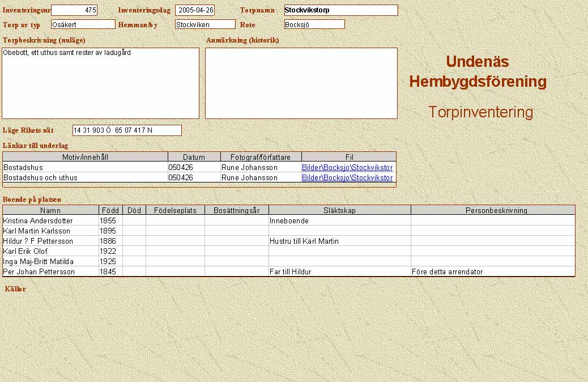This screenshot has height=382, width=588.
Task: Select the Kristina Andersdotter name cell
Action: [x=50, y=220]
